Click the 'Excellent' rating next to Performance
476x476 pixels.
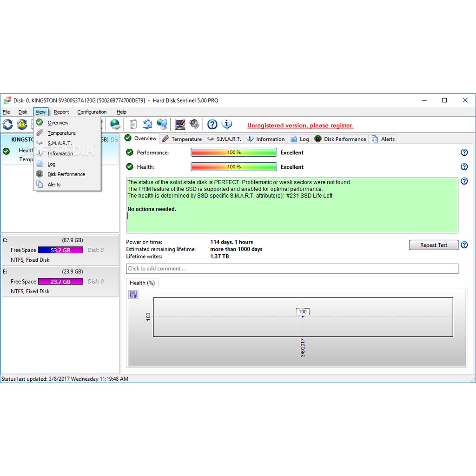coord(292,152)
